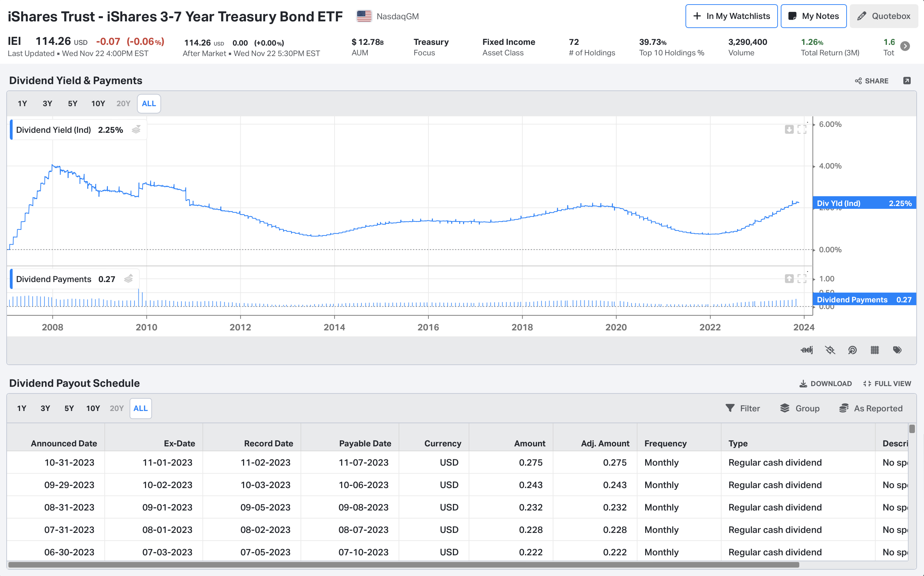Click the Dividend Yield (Ind) legend label
Viewport: 924px width, 576px height.
(x=53, y=130)
